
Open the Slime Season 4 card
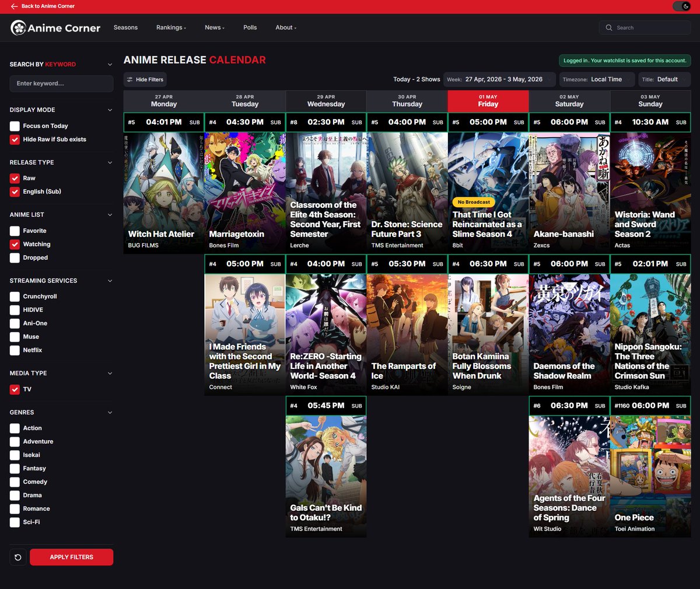click(x=488, y=193)
